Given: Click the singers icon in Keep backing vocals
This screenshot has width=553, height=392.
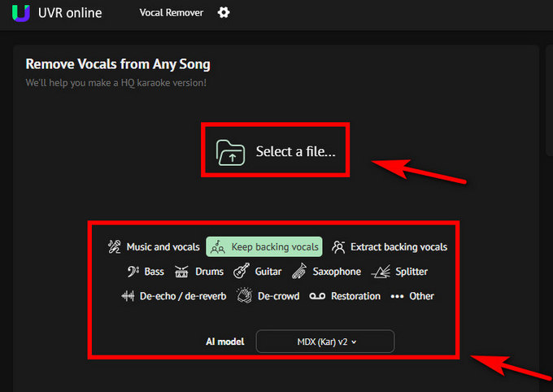Looking at the screenshot, I should (x=217, y=247).
